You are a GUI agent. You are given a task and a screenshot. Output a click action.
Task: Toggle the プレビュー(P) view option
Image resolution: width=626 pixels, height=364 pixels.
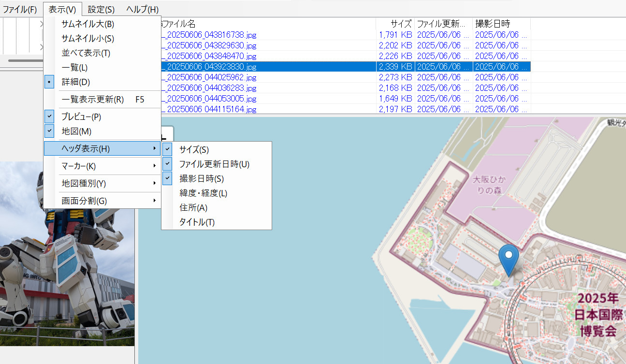[81, 116]
